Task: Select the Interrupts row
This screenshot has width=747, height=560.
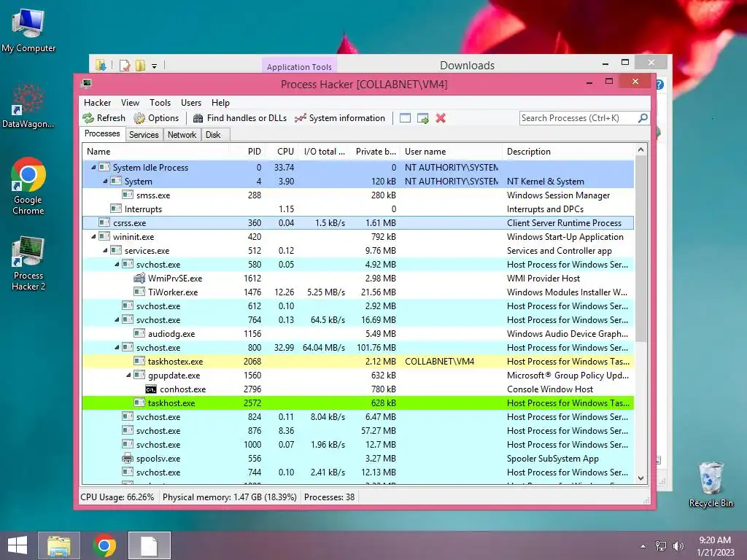Action: pyautogui.click(x=358, y=209)
